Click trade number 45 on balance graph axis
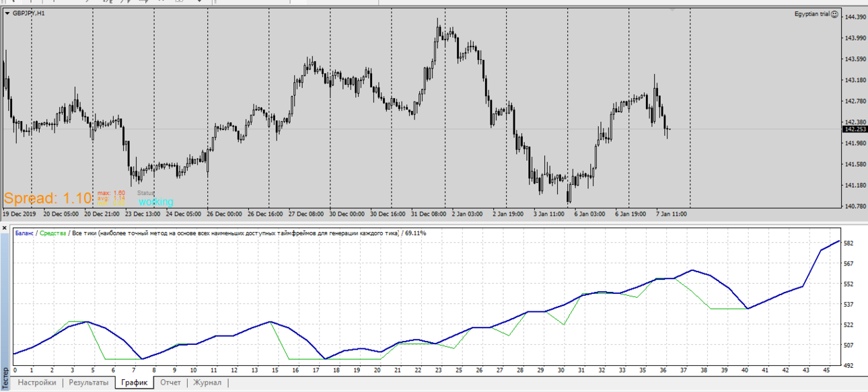Viewport: 868px width, 392px height. 825,370
